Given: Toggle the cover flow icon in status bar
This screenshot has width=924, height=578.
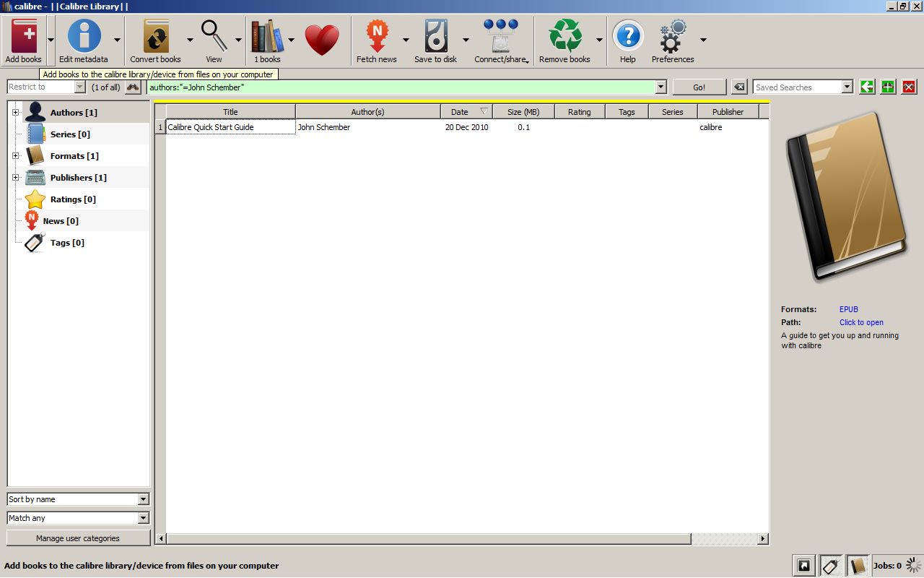Looking at the screenshot, I should click(x=804, y=566).
